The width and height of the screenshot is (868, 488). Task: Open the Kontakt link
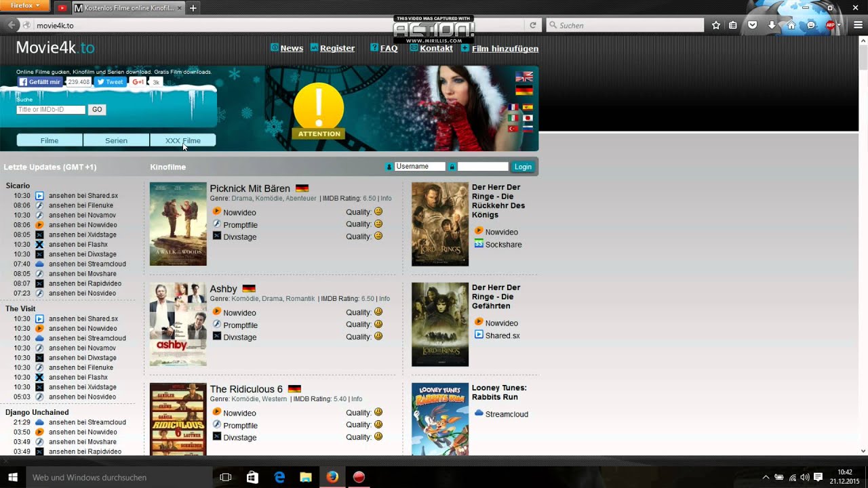tap(436, 48)
